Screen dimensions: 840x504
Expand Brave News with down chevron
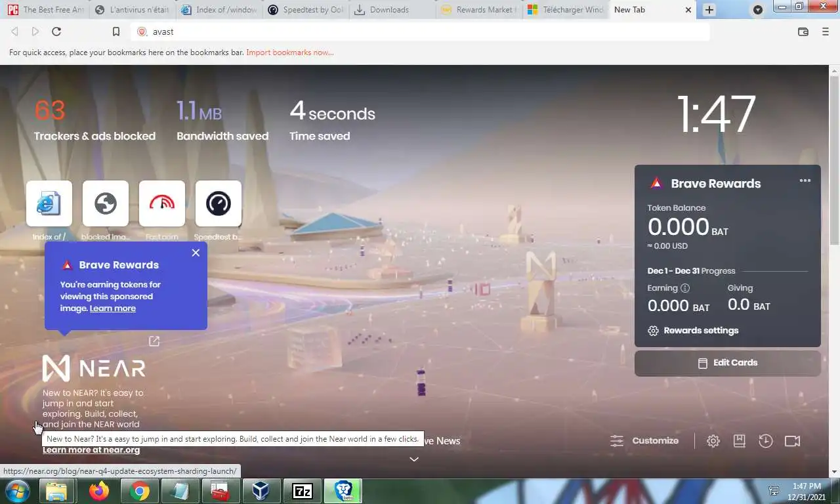click(414, 459)
